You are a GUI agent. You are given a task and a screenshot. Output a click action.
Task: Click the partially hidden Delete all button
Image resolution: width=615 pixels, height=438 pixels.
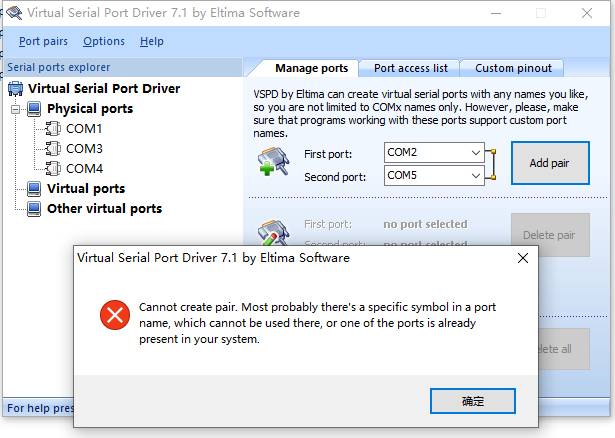click(x=564, y=349)
